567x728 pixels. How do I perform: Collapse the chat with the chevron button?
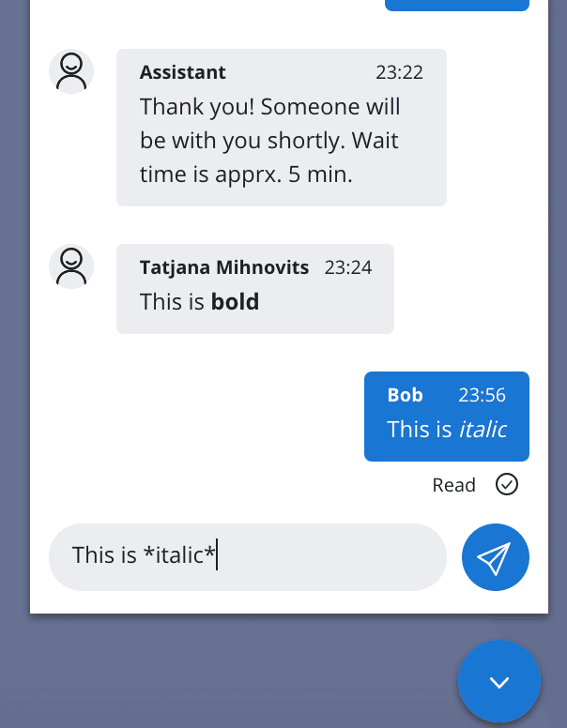pyautogui.click(x=499, y=682)
